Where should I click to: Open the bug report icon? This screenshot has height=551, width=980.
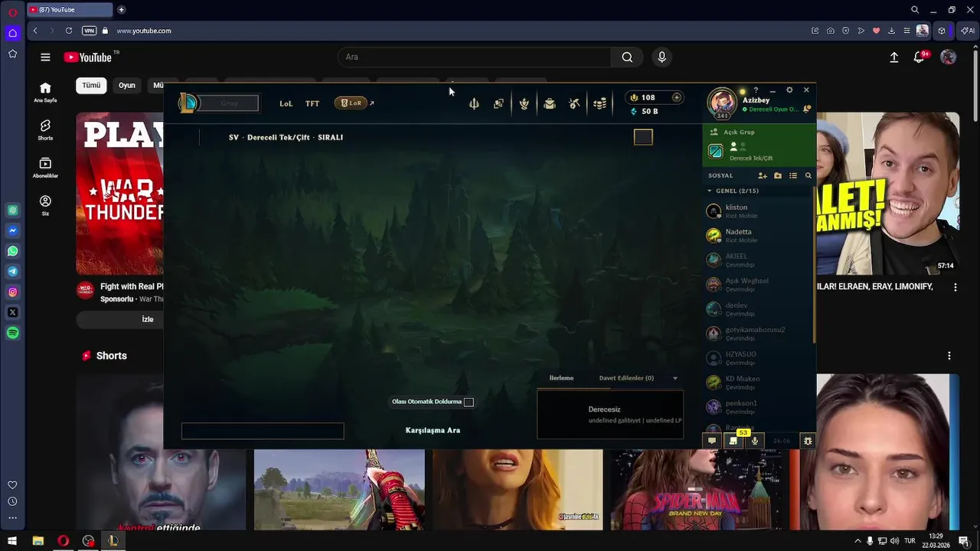click(808, 441)
